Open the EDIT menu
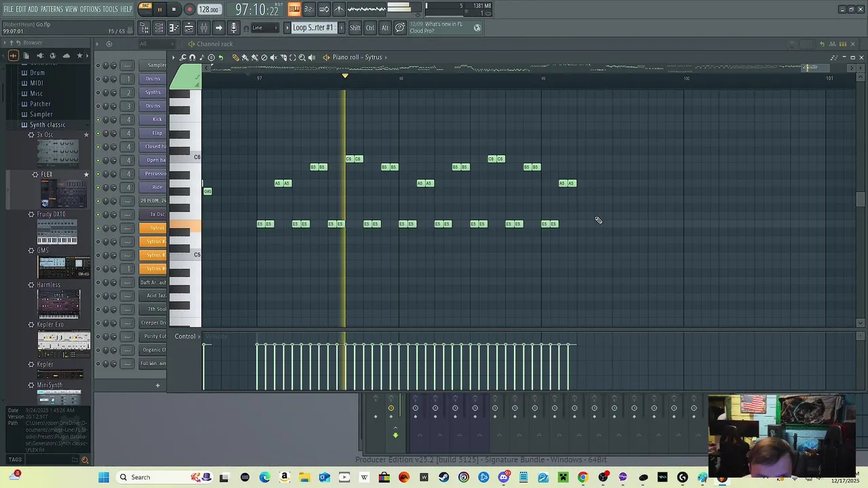The height and width of the screenshot is (488, 868). point(20,9)
